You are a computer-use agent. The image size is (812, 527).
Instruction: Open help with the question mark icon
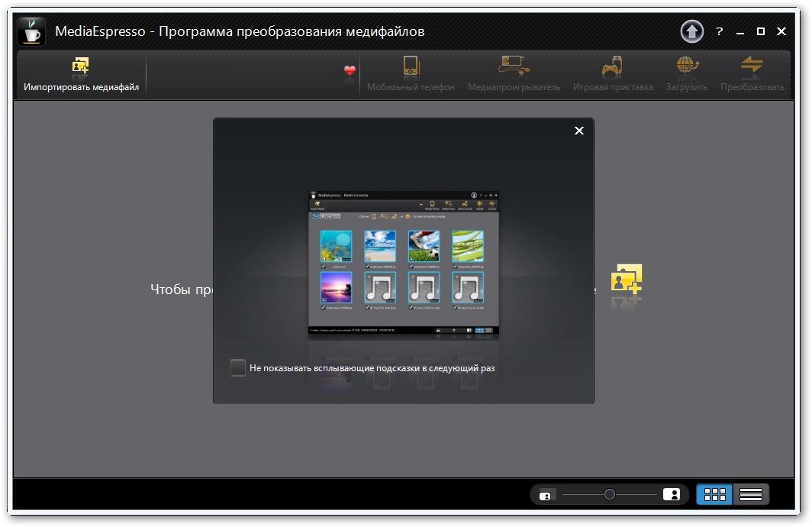click(x=720, y=31)
